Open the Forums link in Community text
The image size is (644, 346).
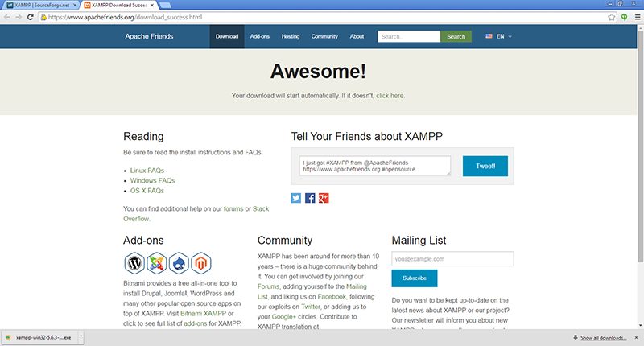pos(268,286)
